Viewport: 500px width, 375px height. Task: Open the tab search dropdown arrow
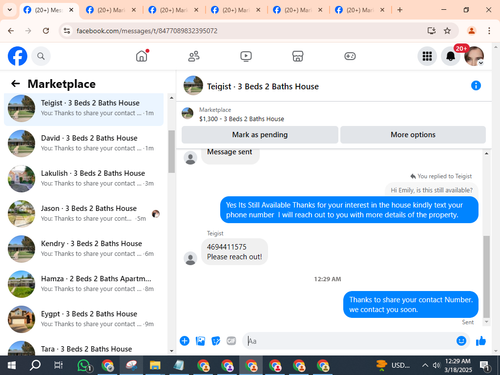click(10, 10)
